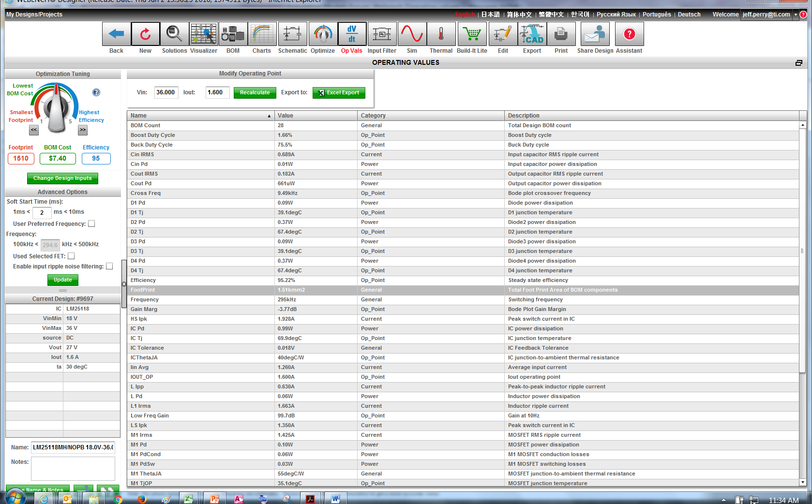Click scrollbar down arrow of values table
Image resolution: width=812 pixels, height=504 pixels.
802,482
